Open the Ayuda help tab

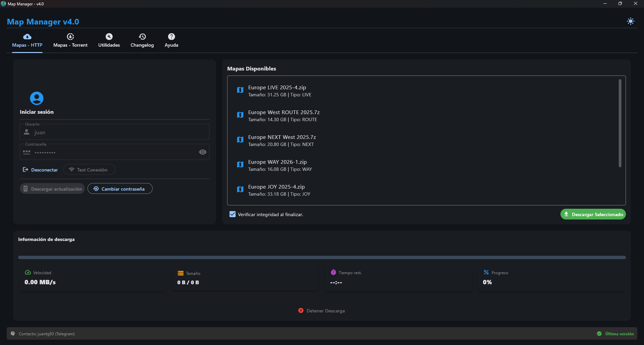(171, 40)
